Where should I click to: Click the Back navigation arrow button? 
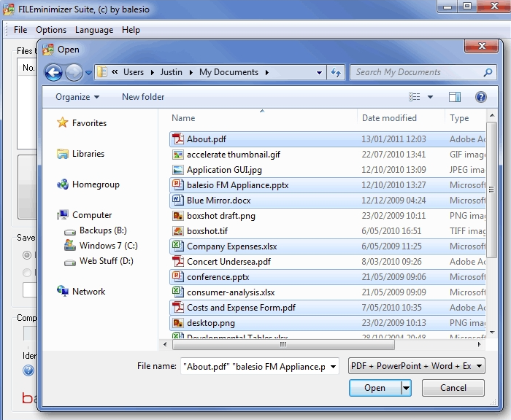pos(53,72)
